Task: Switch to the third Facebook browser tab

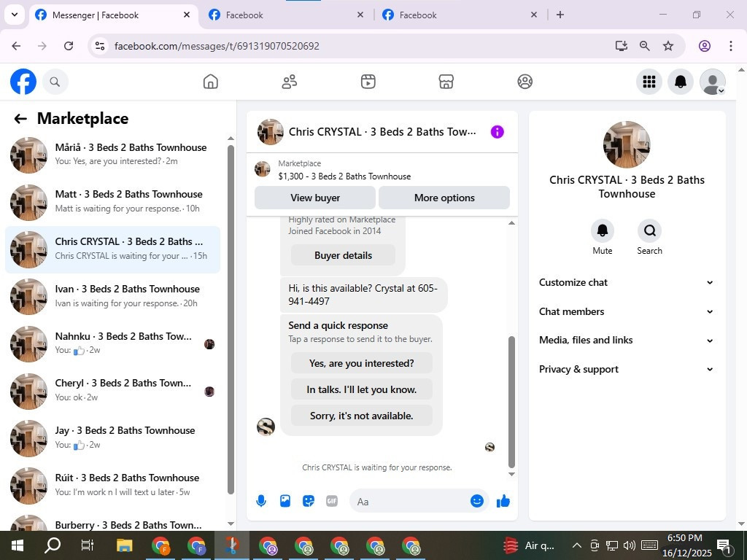Action: 460,15
